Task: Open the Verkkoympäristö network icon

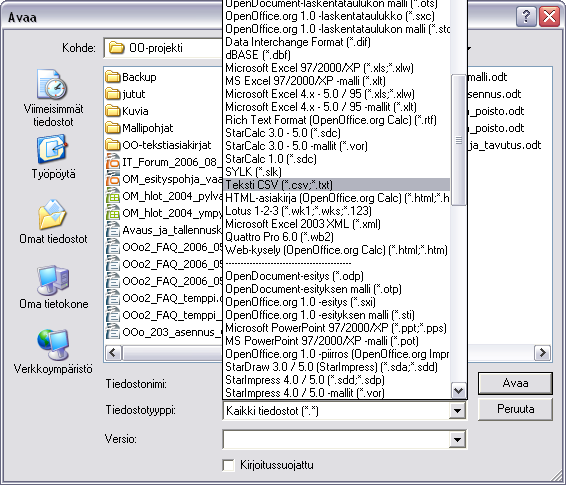Action: 53,344
